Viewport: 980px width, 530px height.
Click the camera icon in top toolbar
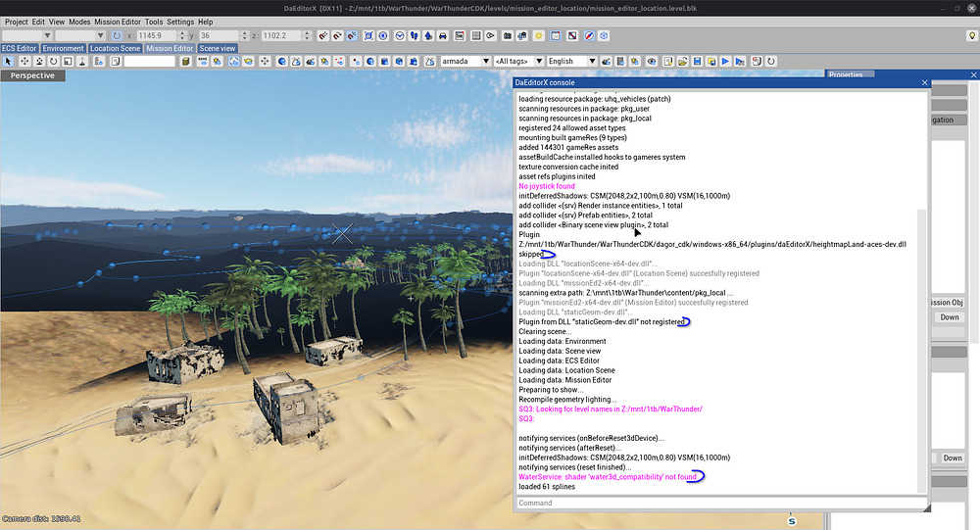click(x=508, y=35)
